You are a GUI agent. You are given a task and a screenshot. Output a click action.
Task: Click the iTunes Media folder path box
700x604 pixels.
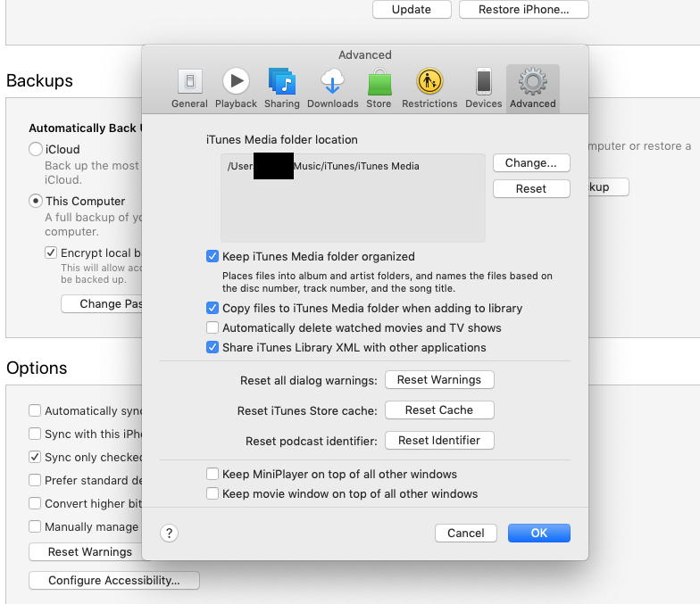[x=353, y=198]
